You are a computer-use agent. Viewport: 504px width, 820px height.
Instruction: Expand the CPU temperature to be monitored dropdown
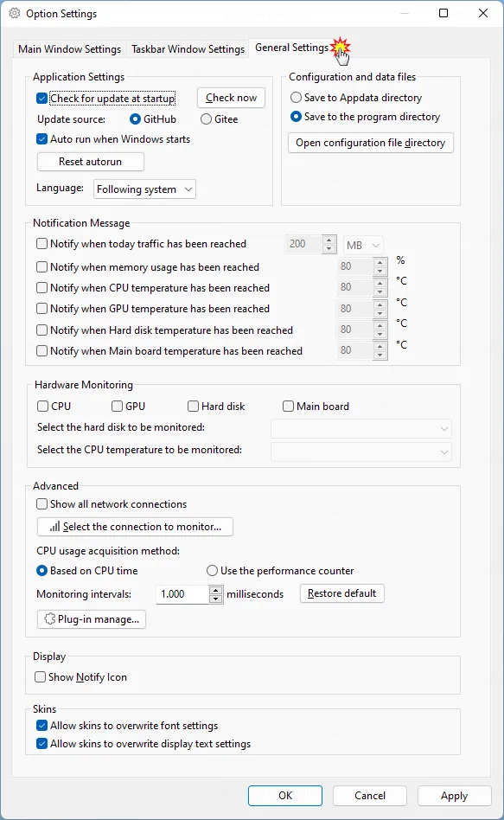point(361,452)
